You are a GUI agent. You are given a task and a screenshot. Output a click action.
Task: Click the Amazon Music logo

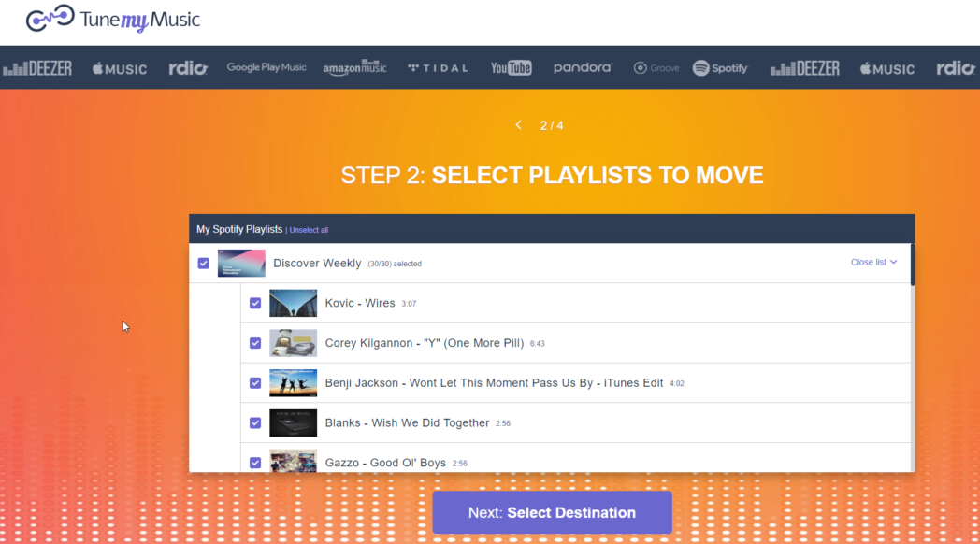coord(355,68)
